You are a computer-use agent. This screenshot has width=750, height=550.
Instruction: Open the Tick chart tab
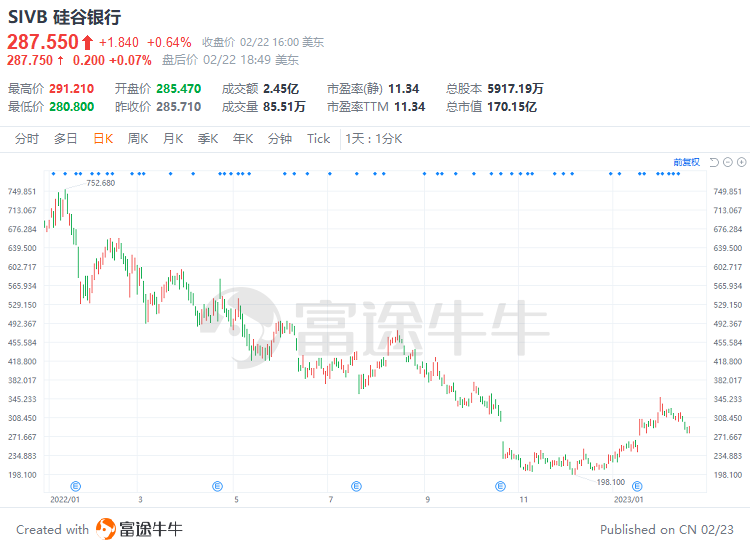point(319,139)
